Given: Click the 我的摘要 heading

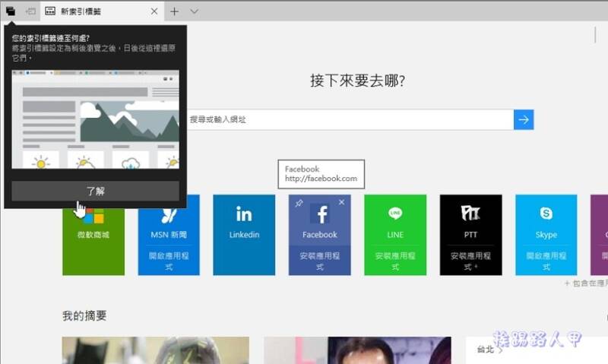Looking at the screenshot, I should [84, 316].
